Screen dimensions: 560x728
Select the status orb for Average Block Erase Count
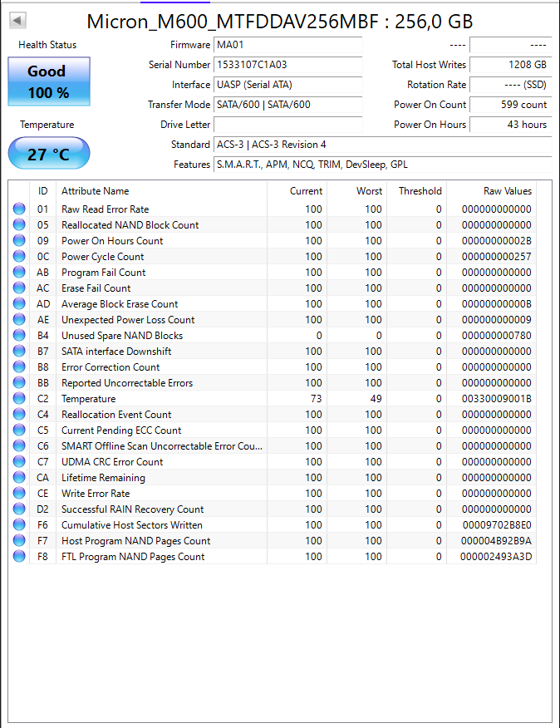pos(19,303)
